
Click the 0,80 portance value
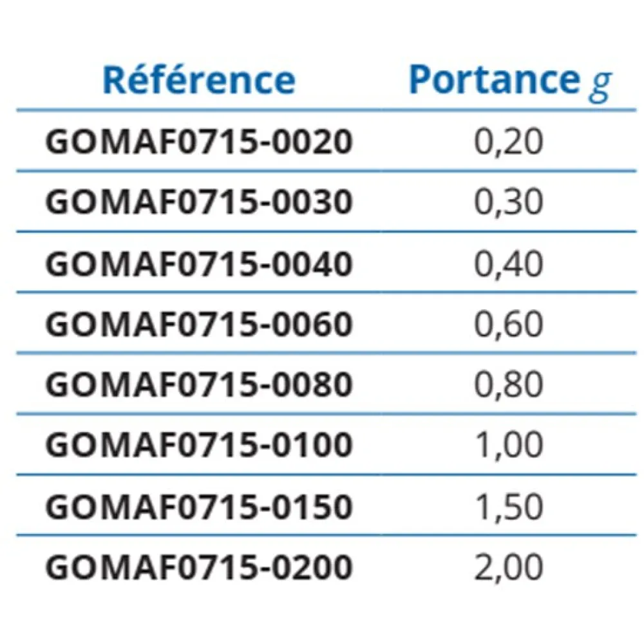(509, 385)
